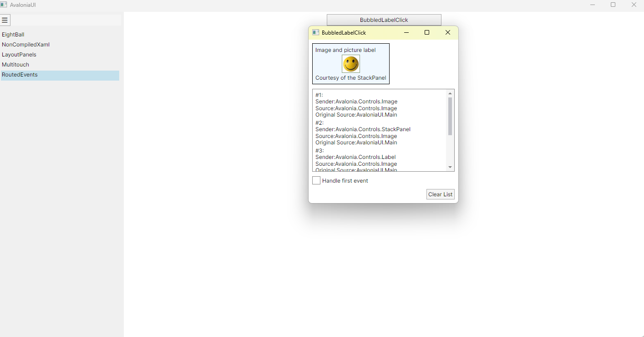This screenshot has width=644, height=337.
Task: Minimize the AvaloniaUI main window
Action: pos(593,5)
